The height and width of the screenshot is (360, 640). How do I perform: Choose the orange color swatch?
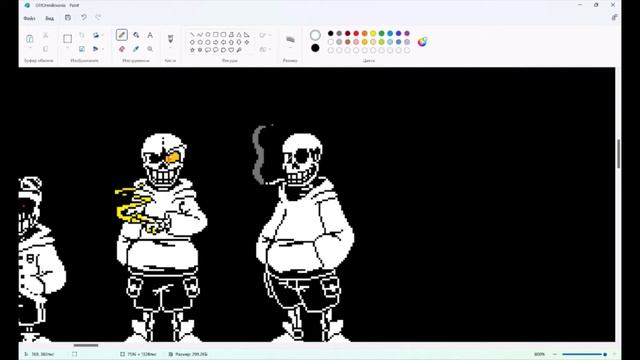(364, 33)
